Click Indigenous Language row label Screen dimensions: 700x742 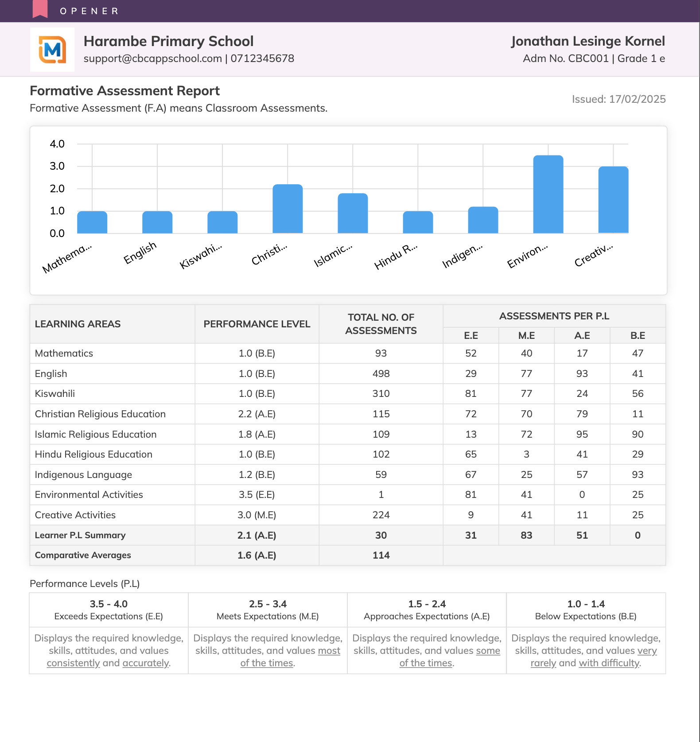pos(83,474)
